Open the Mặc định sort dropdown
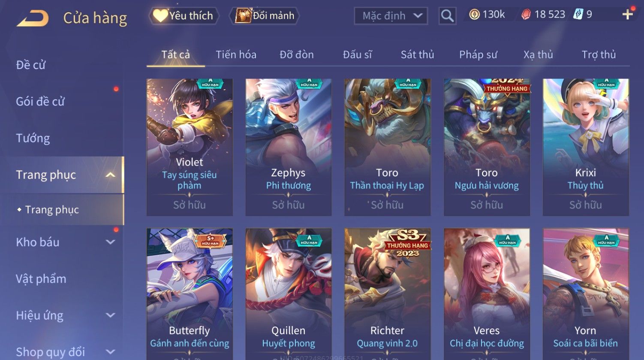 [x=391, y=16]
